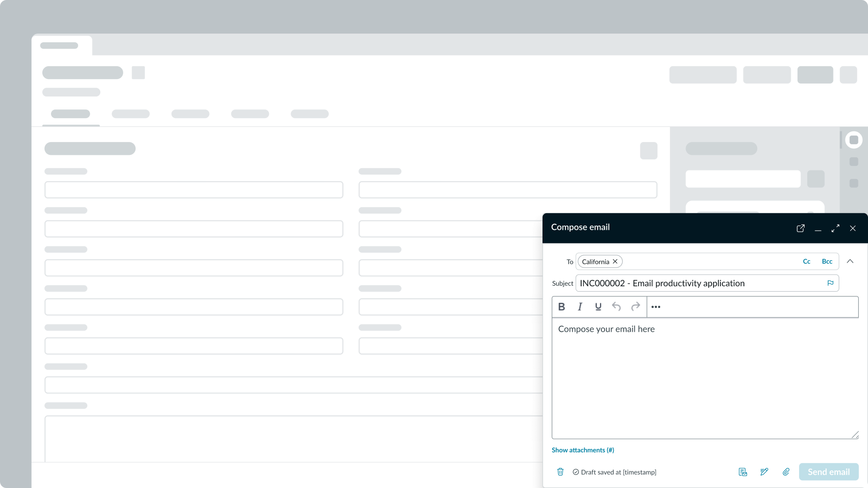Attach a file with paperclip icon

pos(786,472)
